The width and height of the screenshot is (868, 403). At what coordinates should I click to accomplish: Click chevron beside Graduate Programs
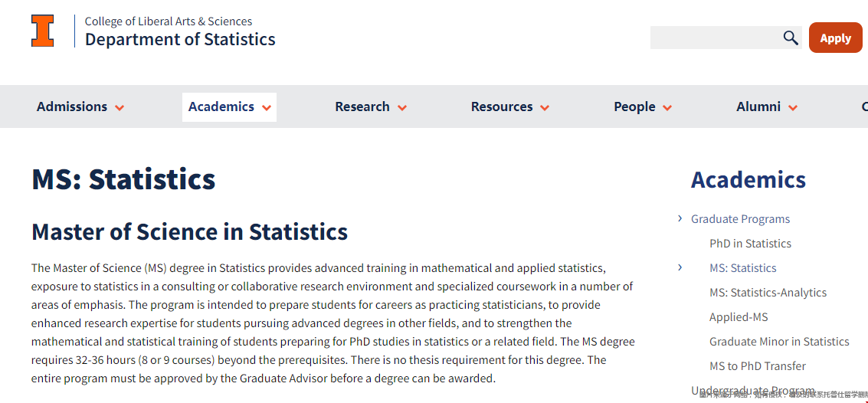point(680,218)
